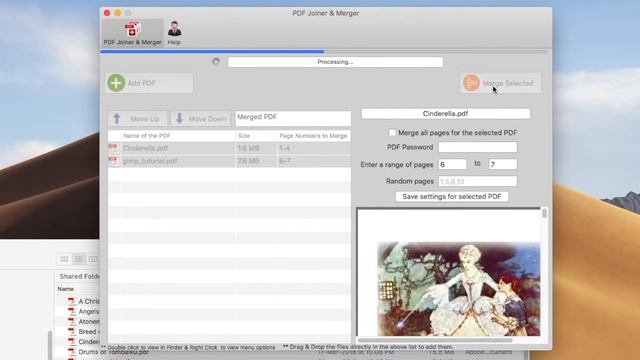The width and height of the screenshot is (640, 360).
Task: Click the green Add PDF plus icon
Action: tap(116, 83)
